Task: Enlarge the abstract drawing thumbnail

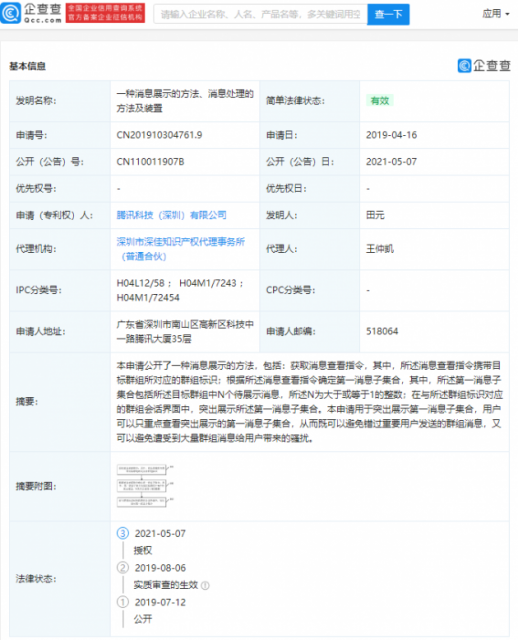Action: click(x=145, y=485)
